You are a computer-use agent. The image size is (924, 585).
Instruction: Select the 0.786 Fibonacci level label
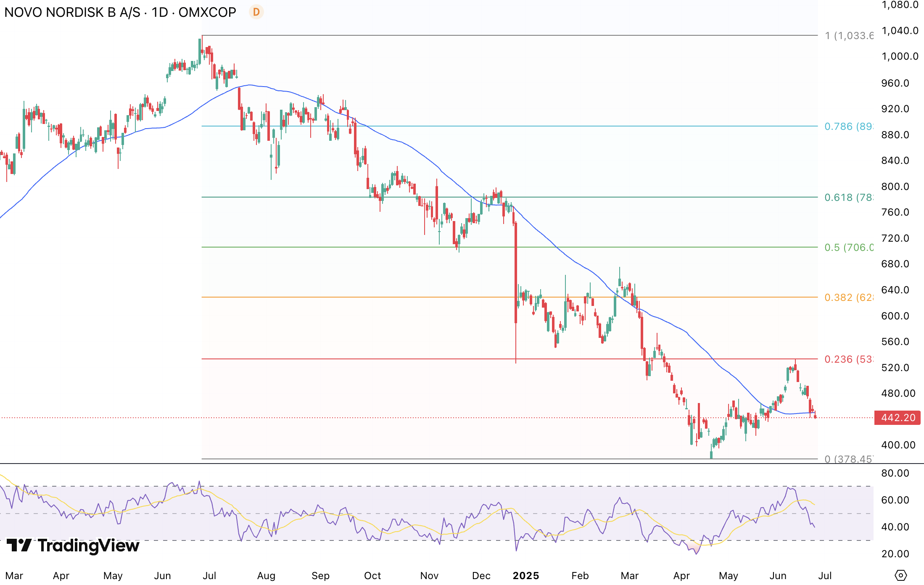pos(848,126)
